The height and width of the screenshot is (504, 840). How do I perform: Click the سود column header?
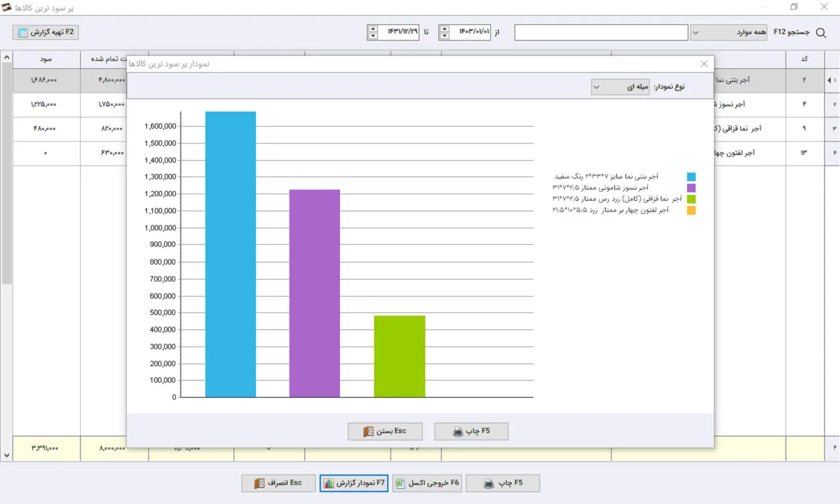[x=46, y=59]
